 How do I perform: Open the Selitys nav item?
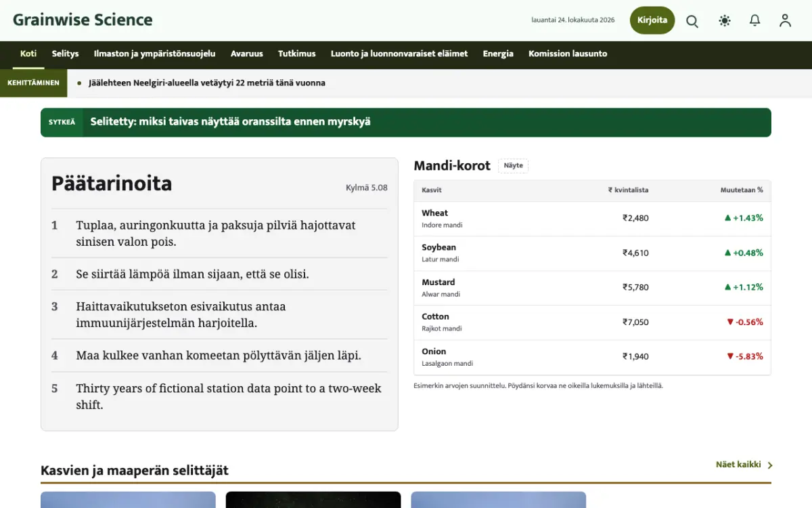pos(66,54)
